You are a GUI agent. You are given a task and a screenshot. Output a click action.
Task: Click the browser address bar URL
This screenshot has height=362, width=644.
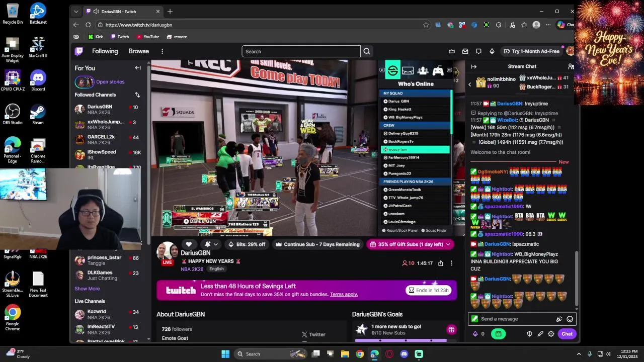tap(139, 25)
